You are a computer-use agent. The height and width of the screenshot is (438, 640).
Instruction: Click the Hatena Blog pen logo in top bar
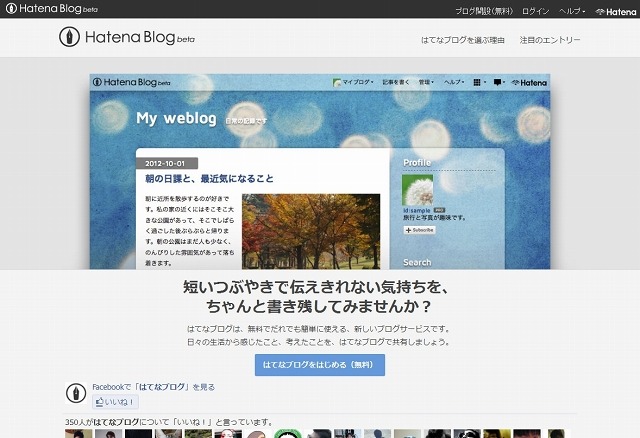pos(52,8)
